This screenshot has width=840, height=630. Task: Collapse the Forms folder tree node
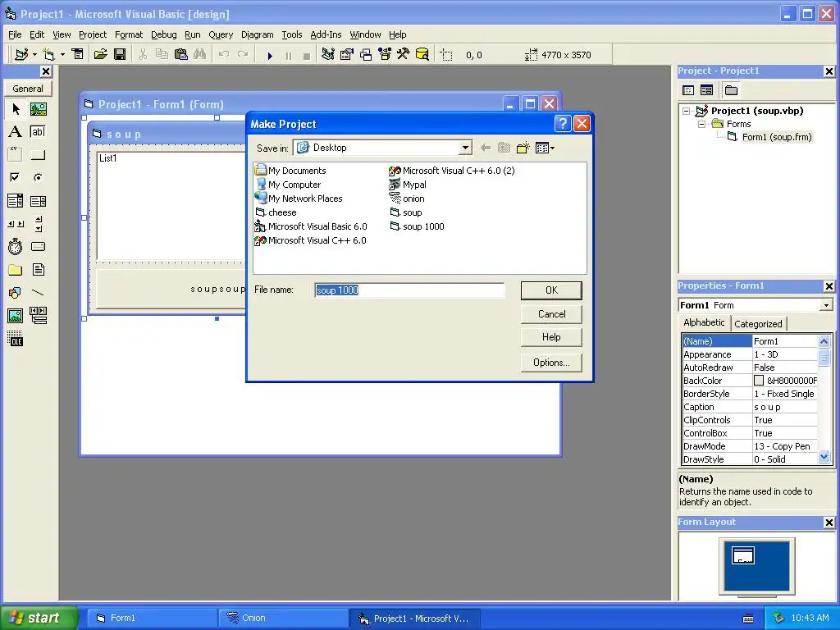702,125
